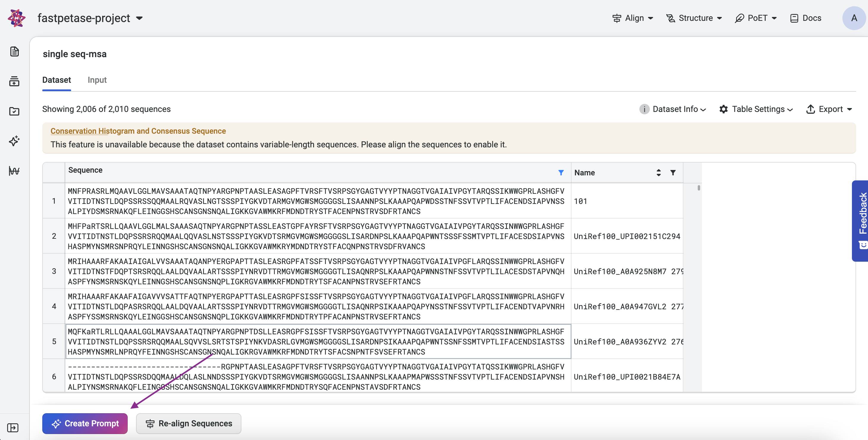This screenshot has width=868, height=440.
Task: Toggle the sidebar expand icon at bottom left
Action: pyautogui.click(x=13, y=427)
